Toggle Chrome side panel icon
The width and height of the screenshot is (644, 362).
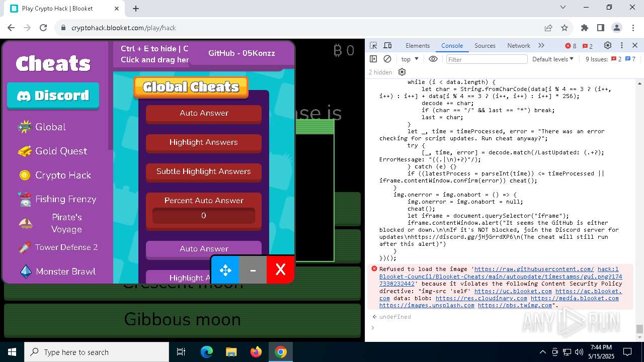[601, 28]
